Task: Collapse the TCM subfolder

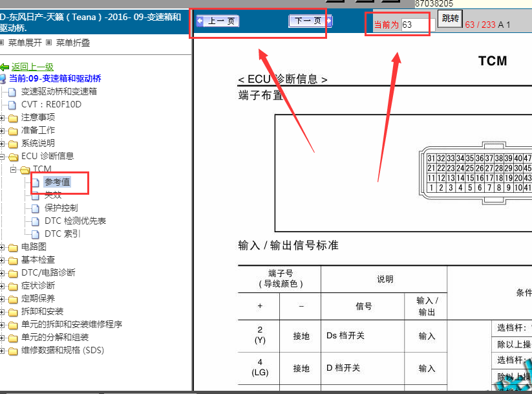Action: 13,169
